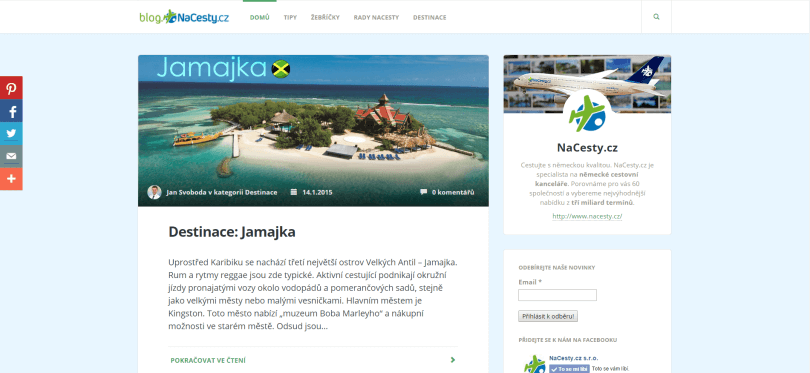
Task: Click the blog.NaCesty.cz logo in header
Action: click(184, 17)
